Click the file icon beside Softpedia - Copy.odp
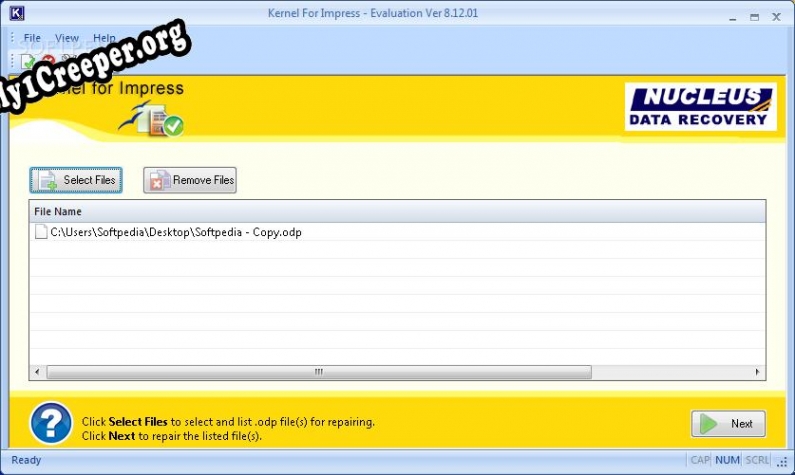 pos(41,232)
